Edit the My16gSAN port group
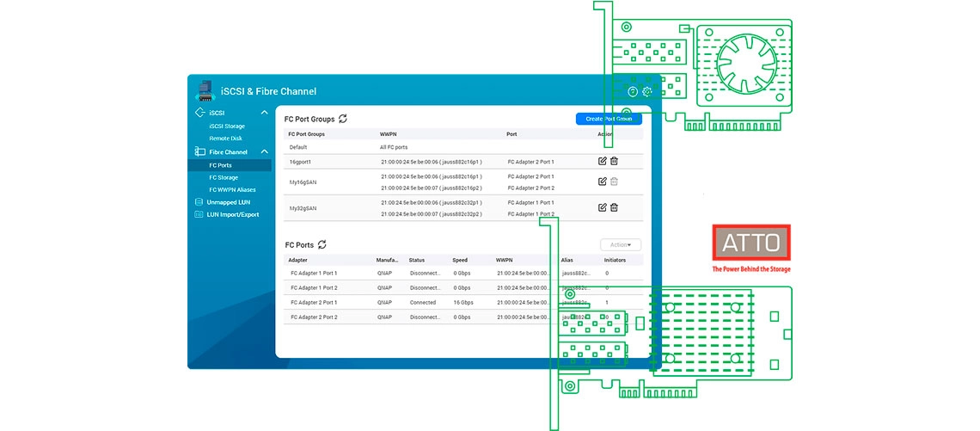Image resolution: width=980 pixels, height=431 pixels. coord(603,182)
